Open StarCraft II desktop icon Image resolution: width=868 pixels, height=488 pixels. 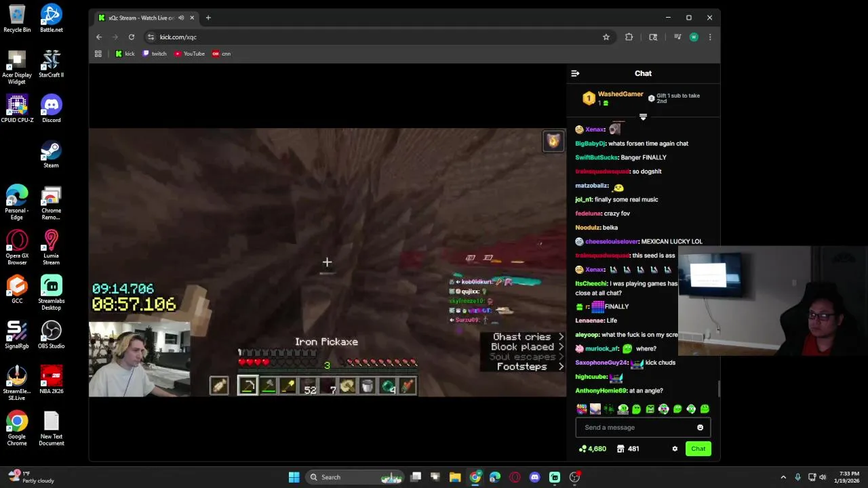52,64
